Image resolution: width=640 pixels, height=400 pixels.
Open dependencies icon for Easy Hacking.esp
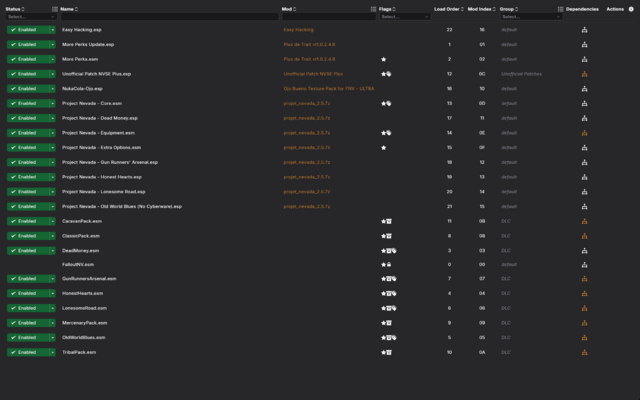[x=584, y=30]
